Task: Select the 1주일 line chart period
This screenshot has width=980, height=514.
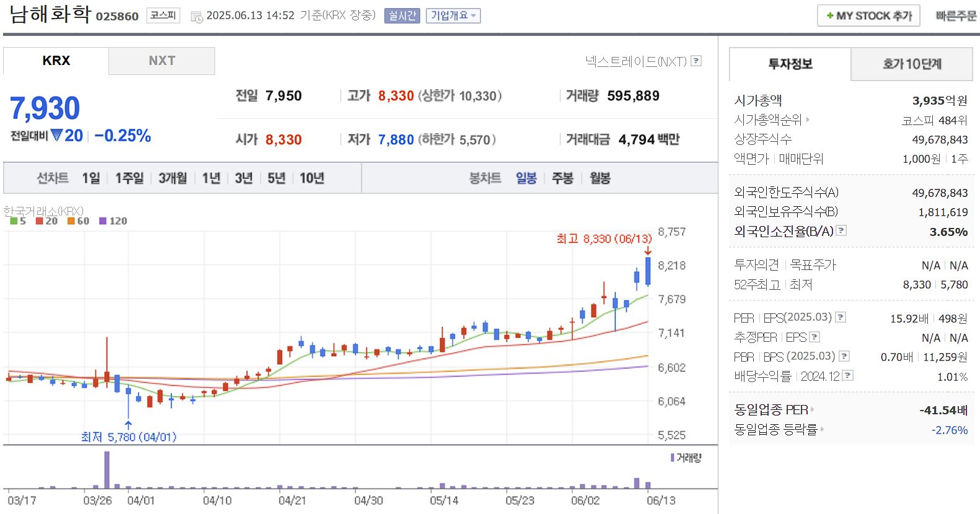Action: pyautogui.click(x=130, y=178)
